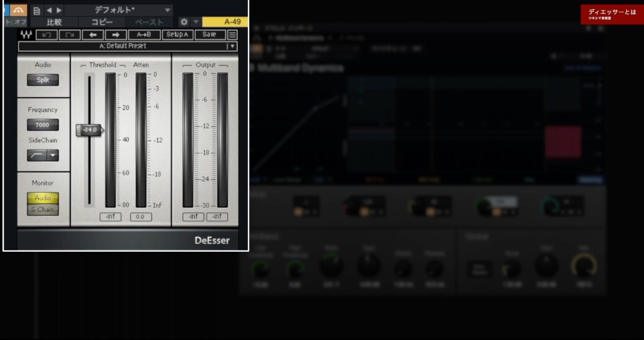This screenshot has height=340, width=644.
Task: Toggle the Audio Split mode button
Action: pyautogui.click(x=43, y=80)
